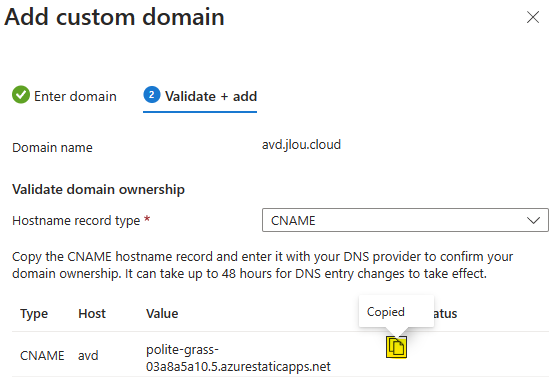Click the chevron arrow in CNAME combo box

[533, 220]
